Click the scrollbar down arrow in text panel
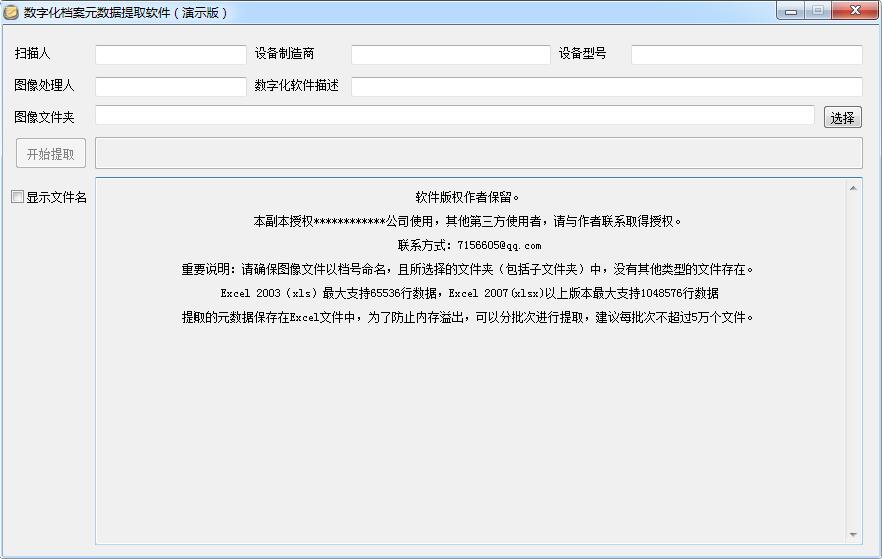Viewport: 882px width, 559px height. click(x=853, y=534)
